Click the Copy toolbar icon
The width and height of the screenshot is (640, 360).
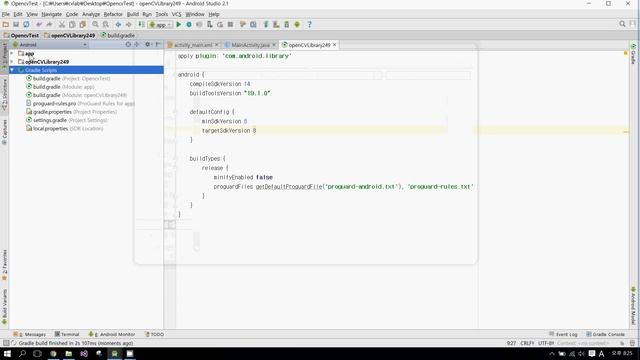pyautogui.click(x=72, y=24)
